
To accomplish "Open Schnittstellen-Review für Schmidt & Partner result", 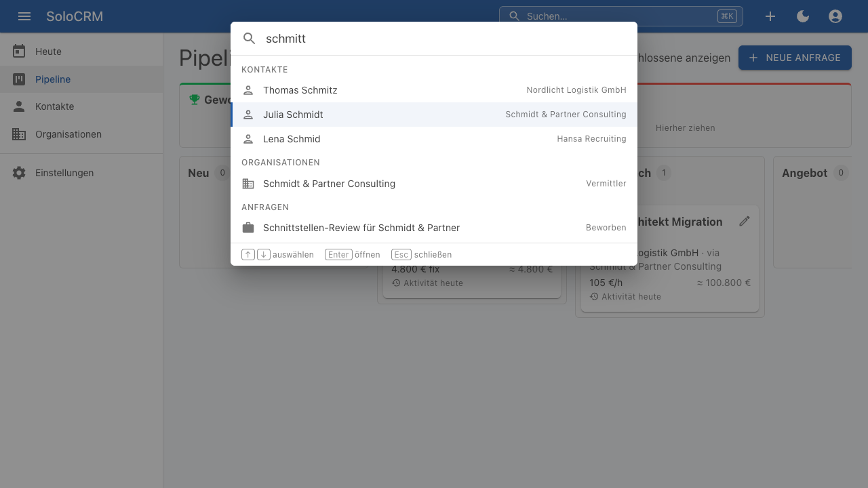I will click(x=434, y=228).
